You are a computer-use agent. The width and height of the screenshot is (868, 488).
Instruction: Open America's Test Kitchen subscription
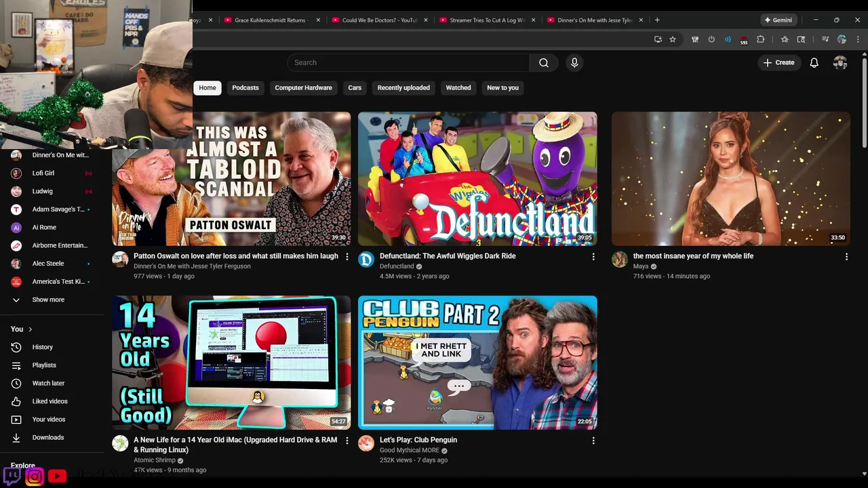tap(52, 281)
